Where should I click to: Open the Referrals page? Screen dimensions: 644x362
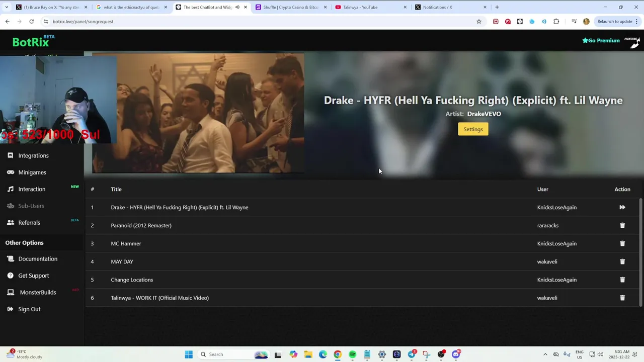point(29,222)
